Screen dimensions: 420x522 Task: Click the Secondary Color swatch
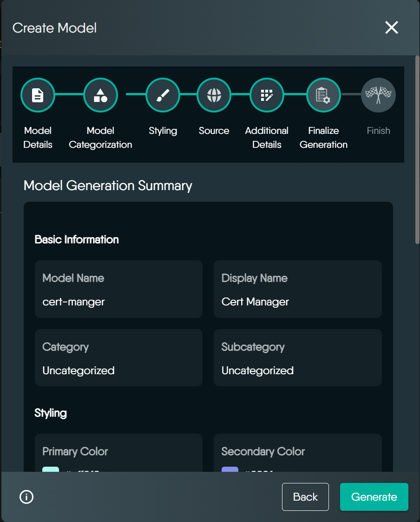tap(230, 469)
